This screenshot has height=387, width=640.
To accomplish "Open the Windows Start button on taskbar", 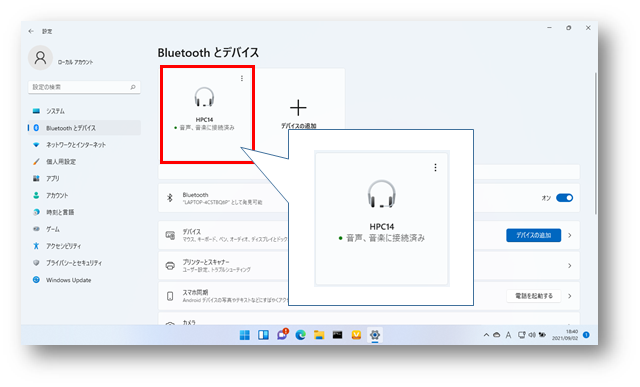I will coord(244,335).
